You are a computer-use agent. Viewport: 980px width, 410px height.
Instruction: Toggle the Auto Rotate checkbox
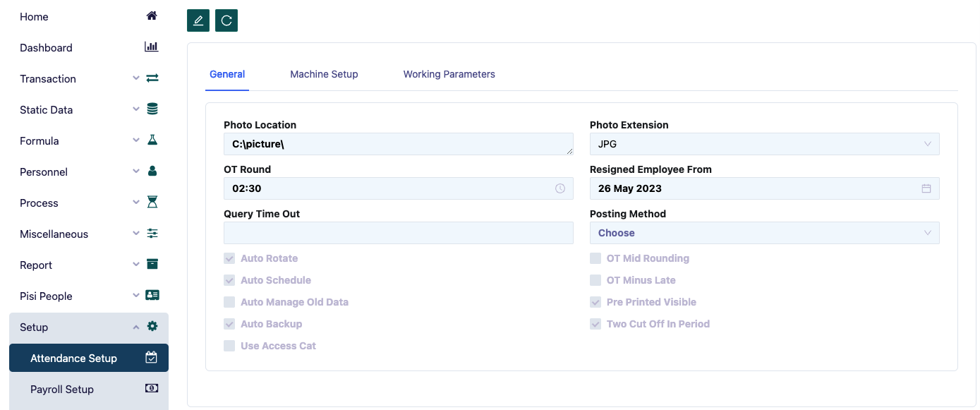[x=229, y=258]
